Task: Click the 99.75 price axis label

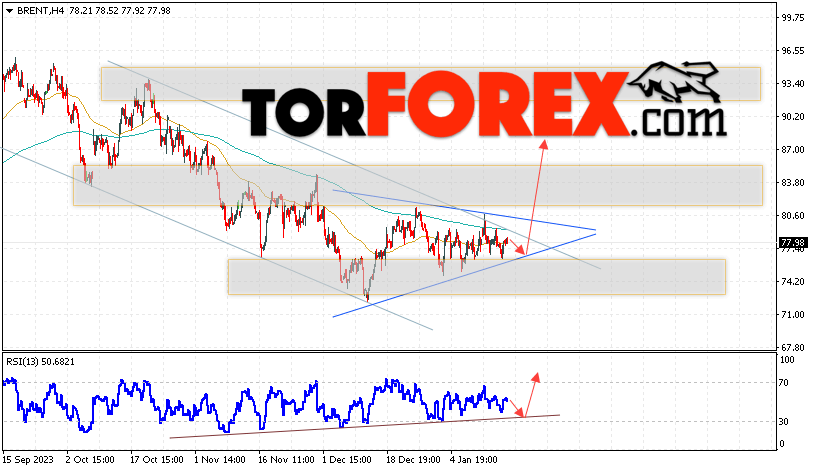Action: (793, 18)
